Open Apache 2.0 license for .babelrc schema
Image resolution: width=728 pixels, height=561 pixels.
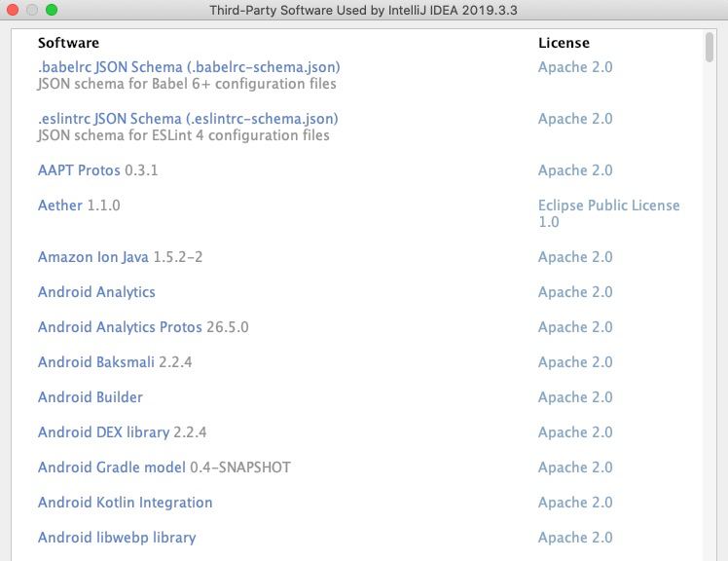coord(575,67)
